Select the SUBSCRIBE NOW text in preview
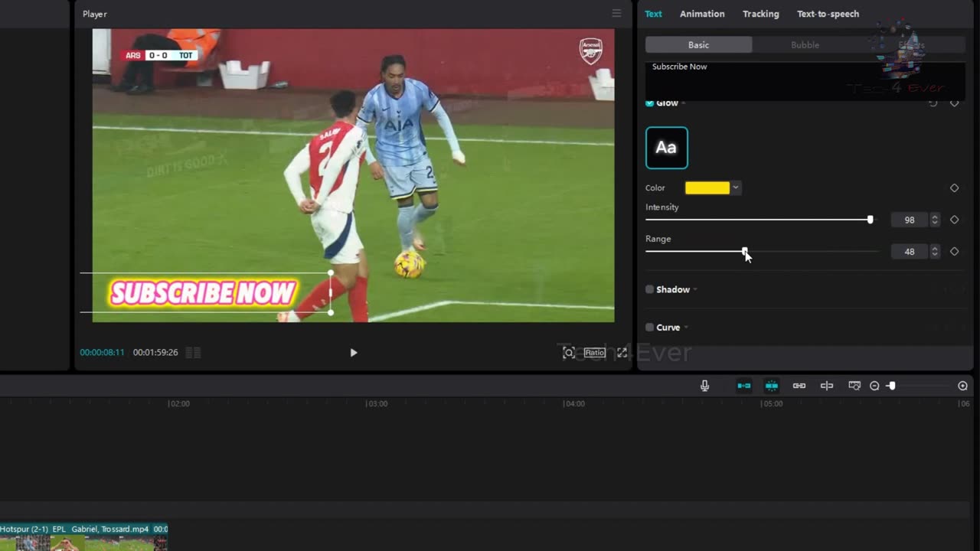Screen dimensions: 980x551 point(202,293)
